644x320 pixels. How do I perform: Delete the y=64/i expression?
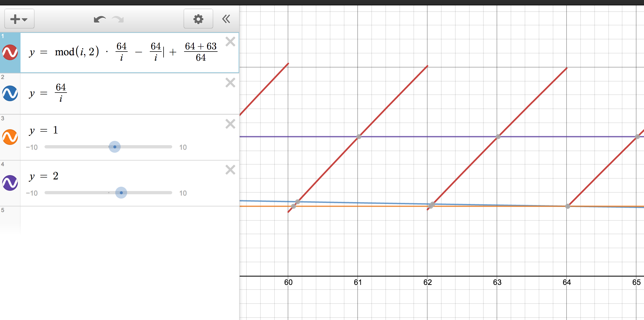click(230, 83)
